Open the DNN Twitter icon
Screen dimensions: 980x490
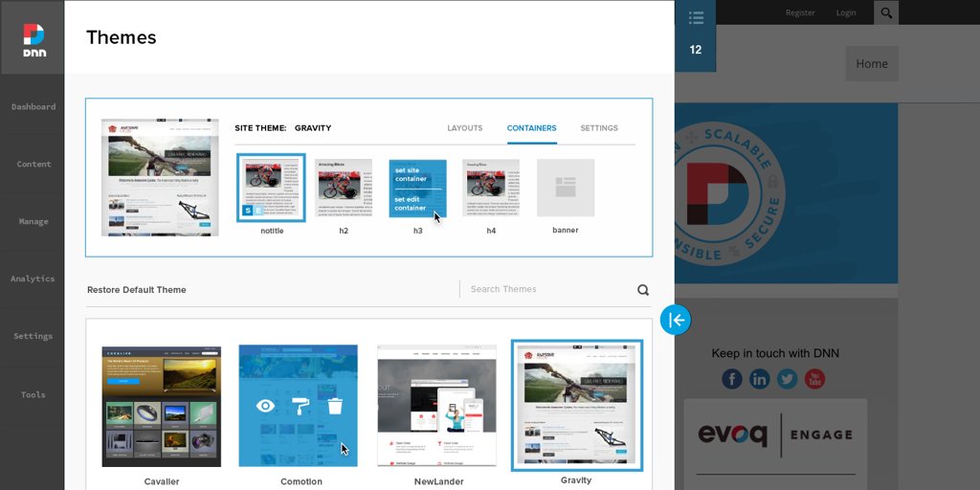(x=787, y=379)
